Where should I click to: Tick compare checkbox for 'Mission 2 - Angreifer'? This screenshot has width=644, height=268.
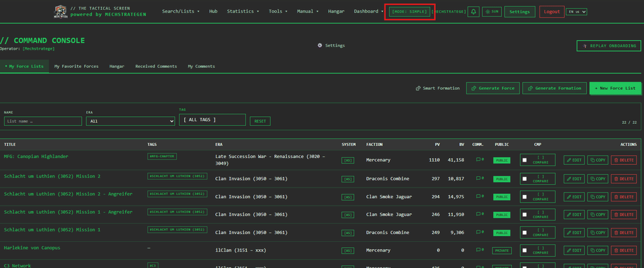click(525, 197)
